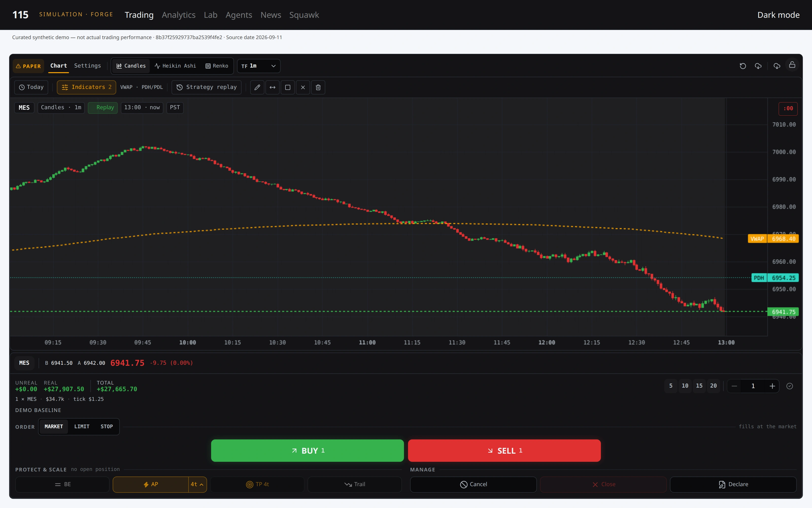
Task: Click the red SELL 1 button
Action: 504,451
